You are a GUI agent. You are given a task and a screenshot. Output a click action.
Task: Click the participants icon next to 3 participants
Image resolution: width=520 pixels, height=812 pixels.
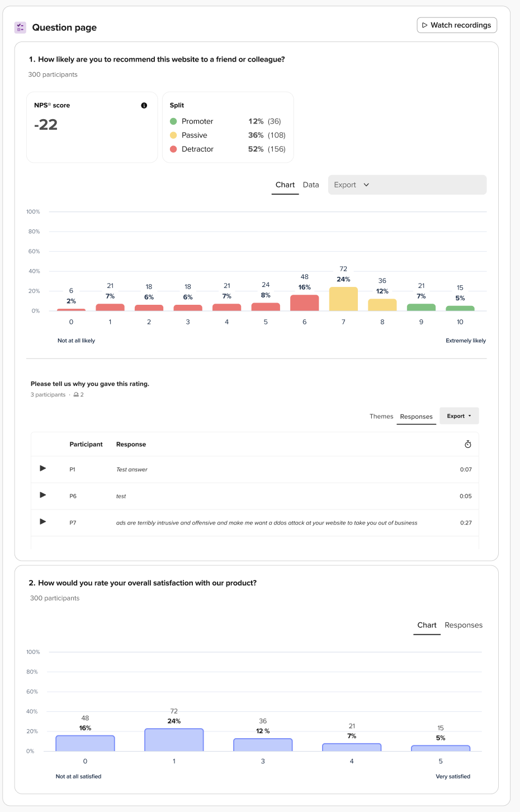pyautogui.click(x=75, y=394)
